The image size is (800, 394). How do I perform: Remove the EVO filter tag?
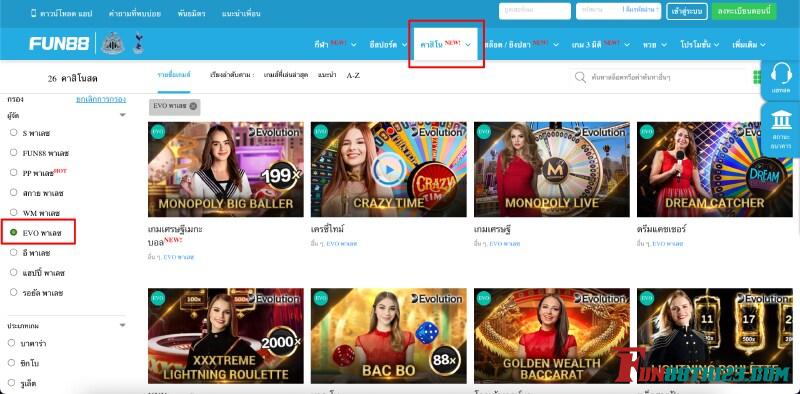193,106
